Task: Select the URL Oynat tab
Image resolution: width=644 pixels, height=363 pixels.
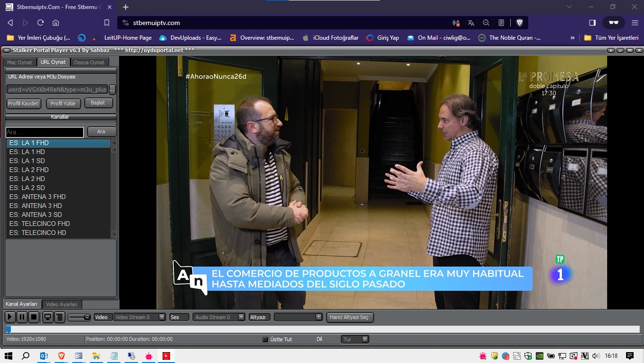Action: pos(53,62)
